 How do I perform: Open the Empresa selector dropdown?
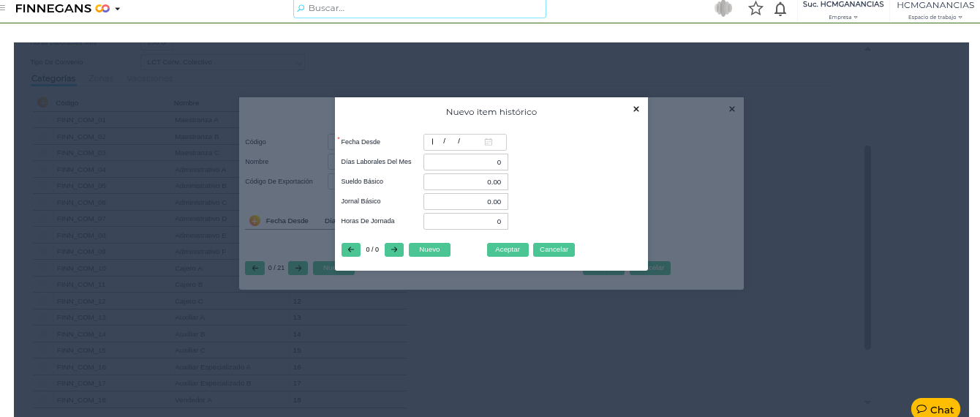(x=843, y=17)
